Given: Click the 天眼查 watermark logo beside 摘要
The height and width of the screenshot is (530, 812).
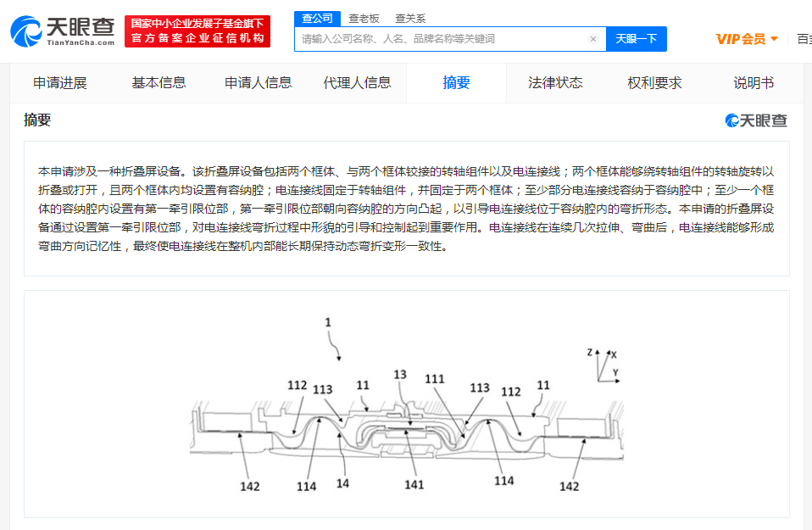Looking at the screenshot, I should coord(755,120).
